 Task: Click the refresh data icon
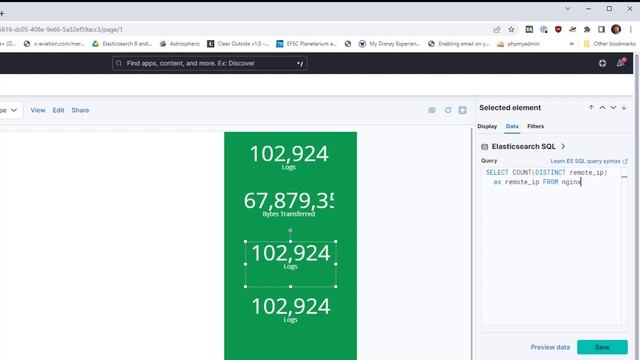pyautogui.click(x=448, y=110)
